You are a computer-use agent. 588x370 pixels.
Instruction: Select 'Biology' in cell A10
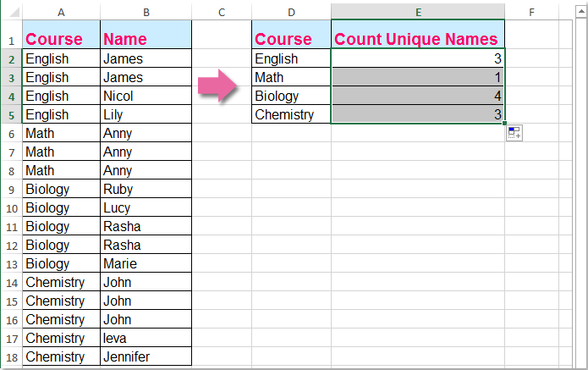click(61, 207)
